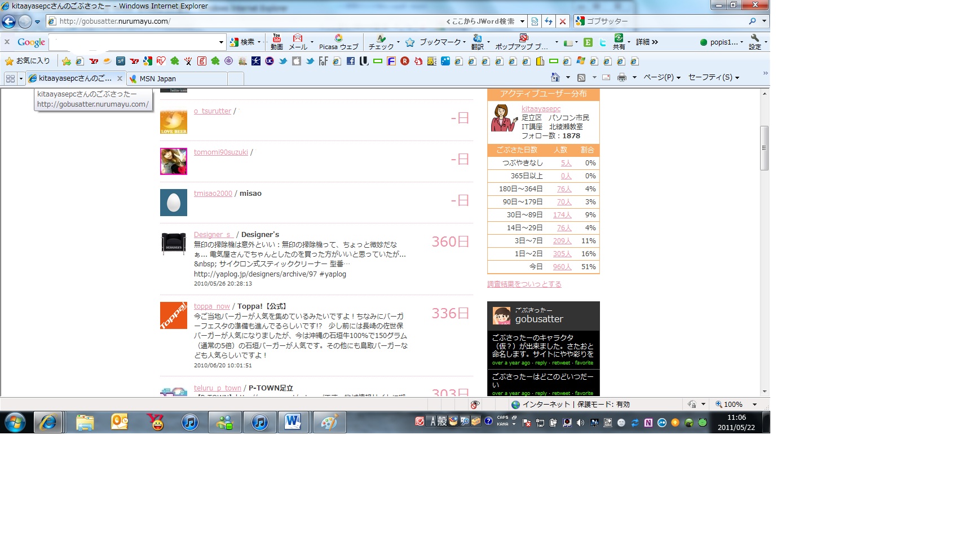Click the RSS feeds icon in command bar
The height and width of the screenshot is (553, 980).
point(581,77)
